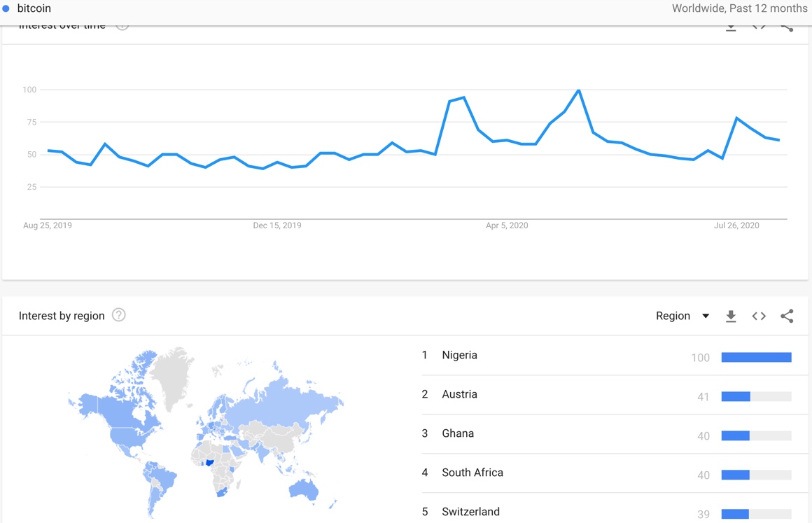Share the Interest over time chart
This screenshot has height=523, width=812.
[787, 27]
